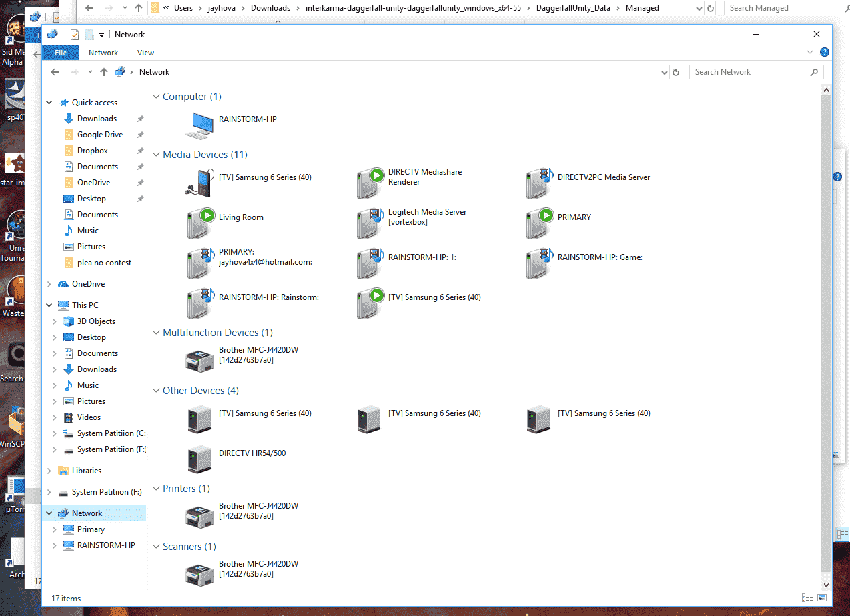The width and height of the screenshot is (850, 616).
Task: Open Dropbox folder in Quick access
Action: pyautogui.click(x=92, y=151)
